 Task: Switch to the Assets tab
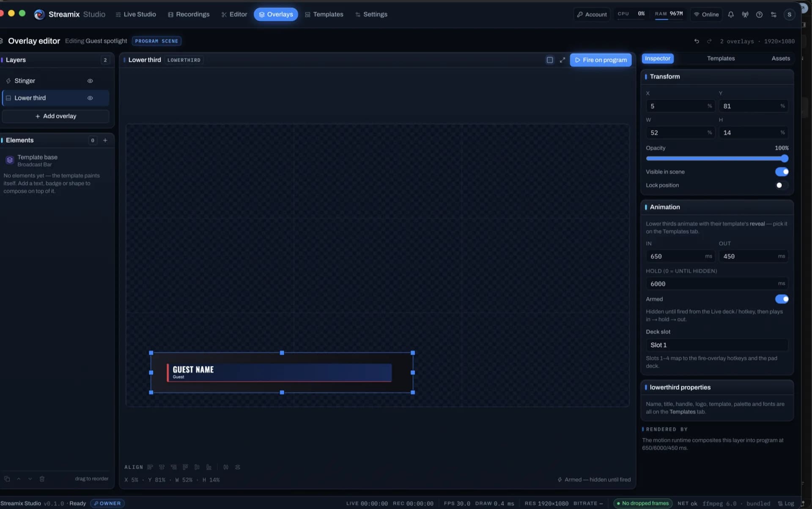coord(780,58)
